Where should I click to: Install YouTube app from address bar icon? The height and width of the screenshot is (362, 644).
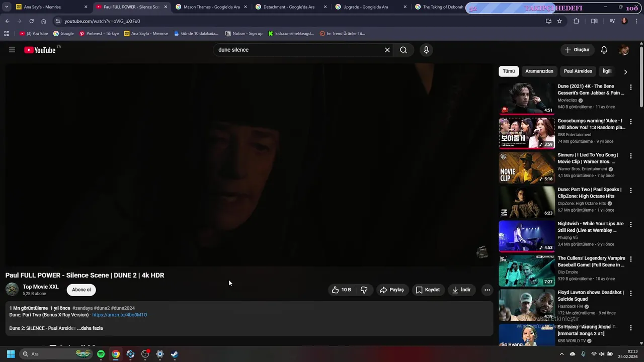tap(548, 21)
